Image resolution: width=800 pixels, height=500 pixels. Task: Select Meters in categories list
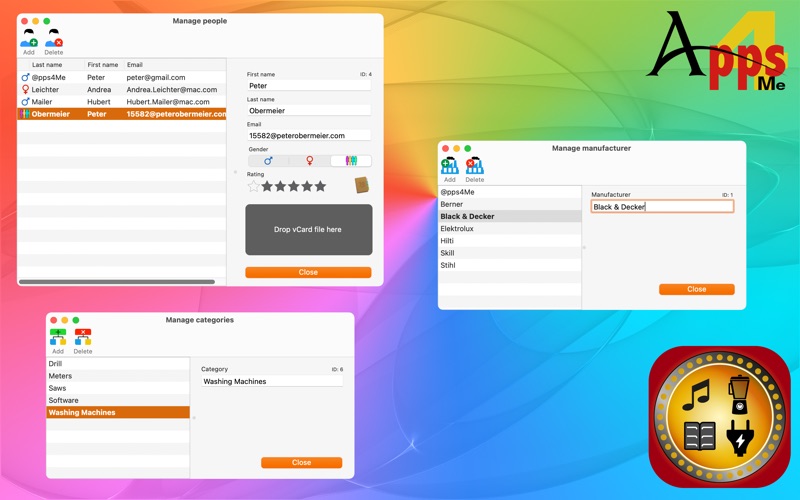point(118,376)
